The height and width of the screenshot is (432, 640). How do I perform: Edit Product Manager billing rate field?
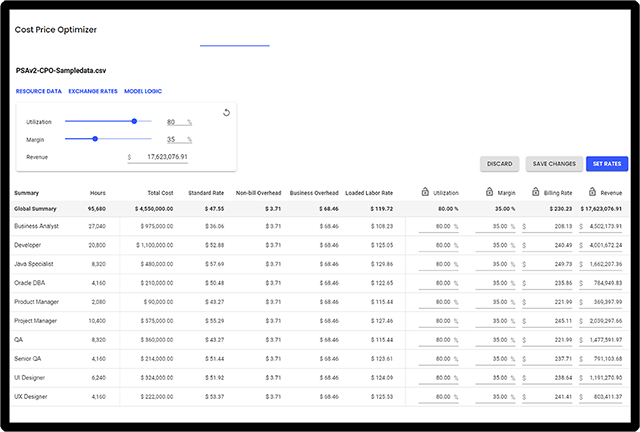coord(547,302)
